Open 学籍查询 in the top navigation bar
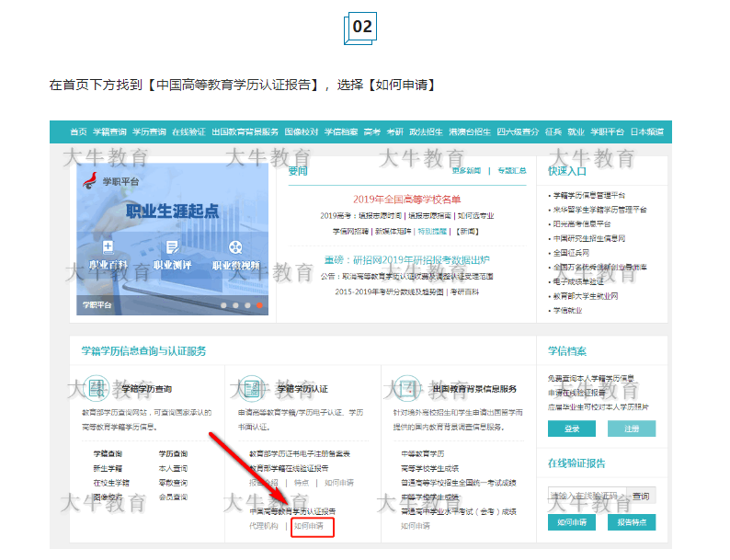Screen dimensions: 730x560 pyautogui.click(x=109, y=131)
